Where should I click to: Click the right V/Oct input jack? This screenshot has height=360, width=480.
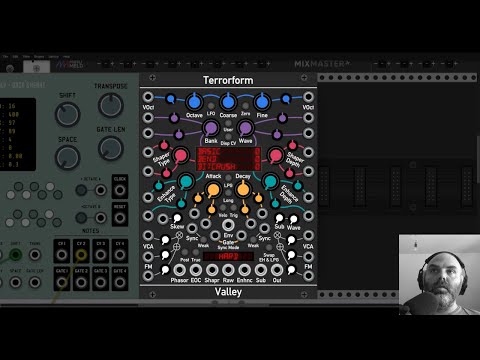click(x=308, y=97)
